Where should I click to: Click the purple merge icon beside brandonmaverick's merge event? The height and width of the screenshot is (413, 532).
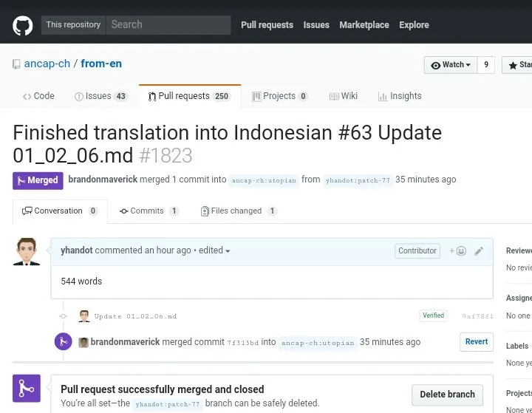(x=63, y=342)
